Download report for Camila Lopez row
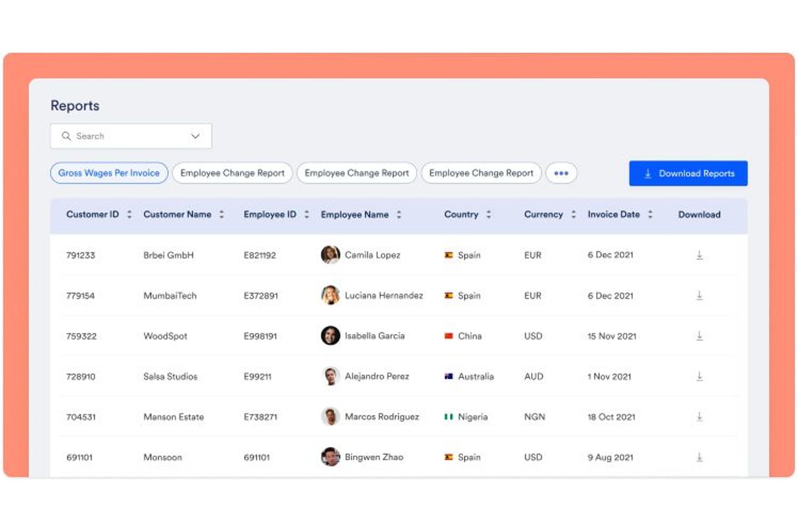The image size is (798, 532). (699, 255)
